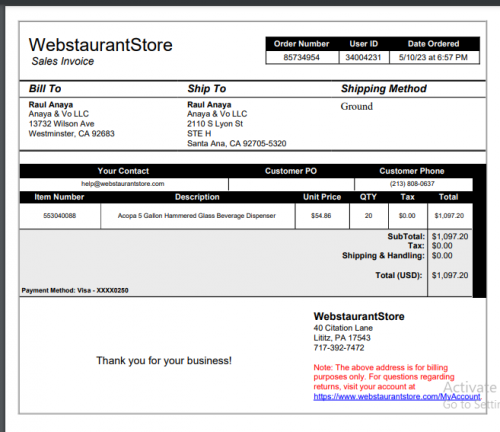Click the WebstaurantStore invoice title
Screen dimensions: 500x432
coord(101,45)
